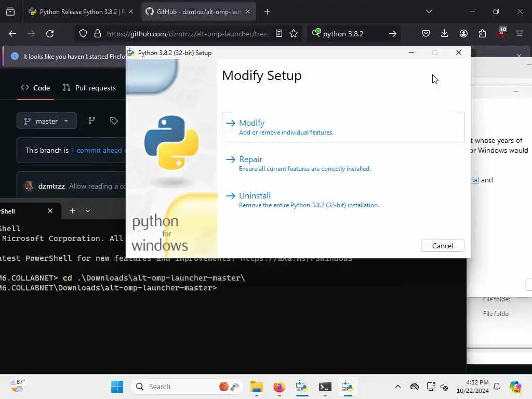Click the GitHub URL address bar

click(187, 34)
